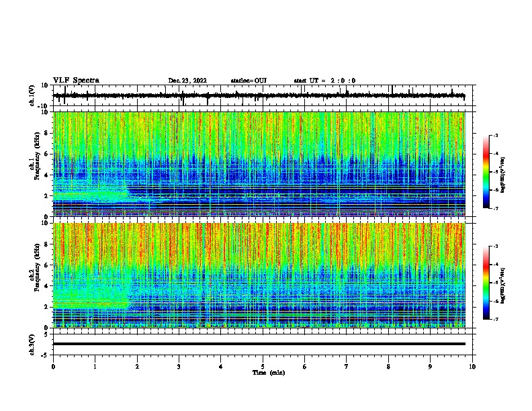Click tick label "5" on the time axis
The height and width of the screenshot is (411, 532).
point(263,367)
